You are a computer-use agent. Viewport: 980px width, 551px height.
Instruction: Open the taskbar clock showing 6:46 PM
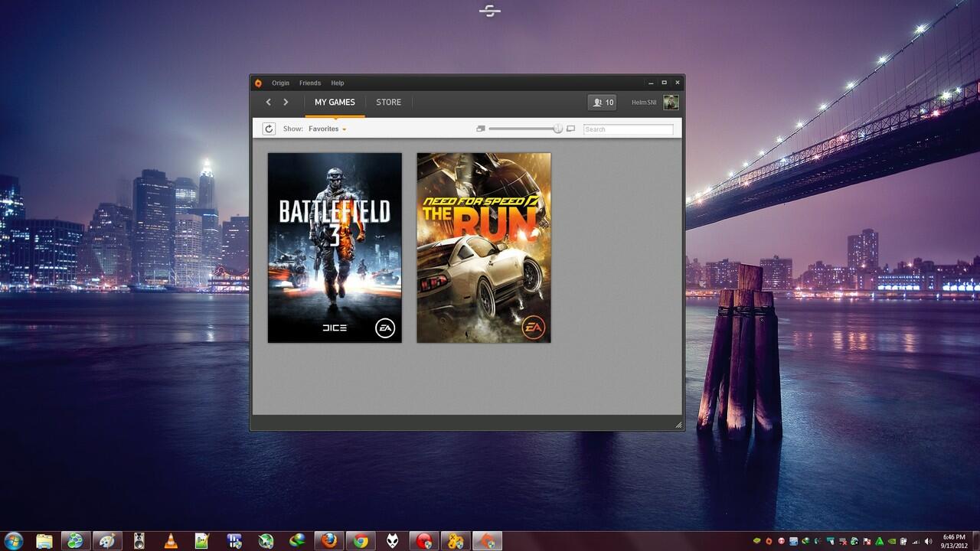click(x=953, y=541)
